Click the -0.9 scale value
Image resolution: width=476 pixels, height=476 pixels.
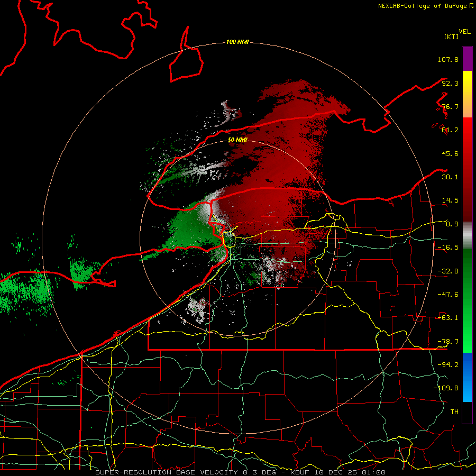click(450, 224)
